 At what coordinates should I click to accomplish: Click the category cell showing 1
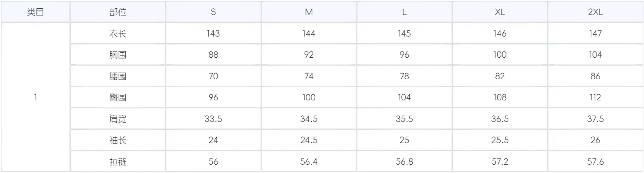click(x=35, y=98)
